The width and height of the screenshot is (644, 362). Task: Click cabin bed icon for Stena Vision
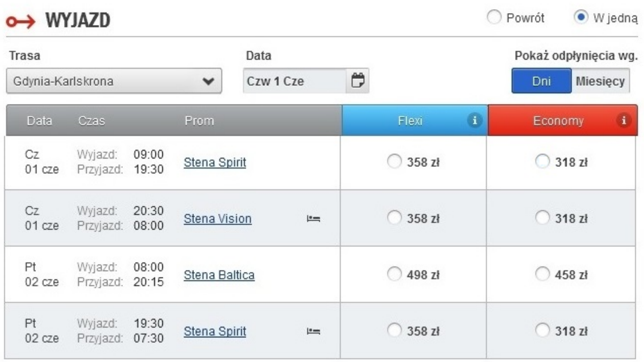coord(313,219)
